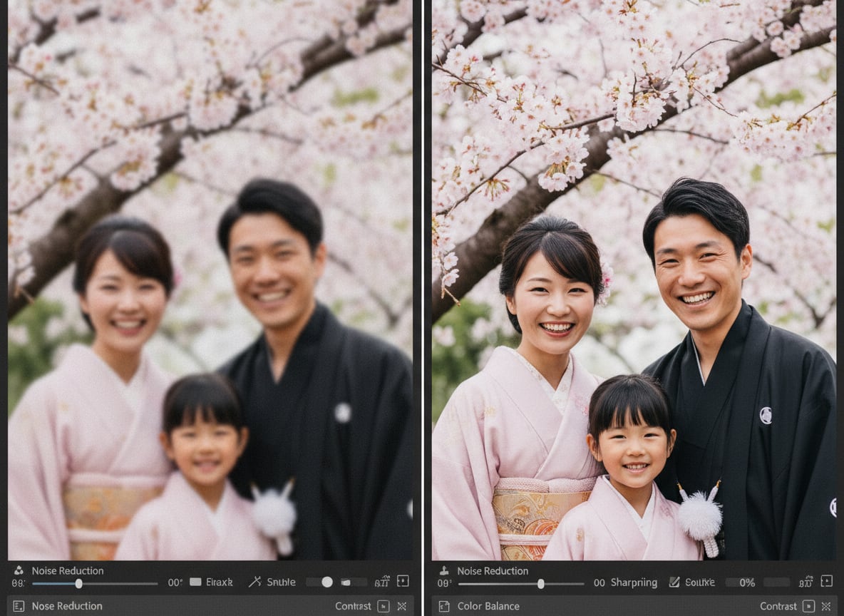Image resolution: width=844 pixels, height=616 pixels.
Task: Toggle the Soiulike checkbox in right panel
Action: click(x=674, y=582)
